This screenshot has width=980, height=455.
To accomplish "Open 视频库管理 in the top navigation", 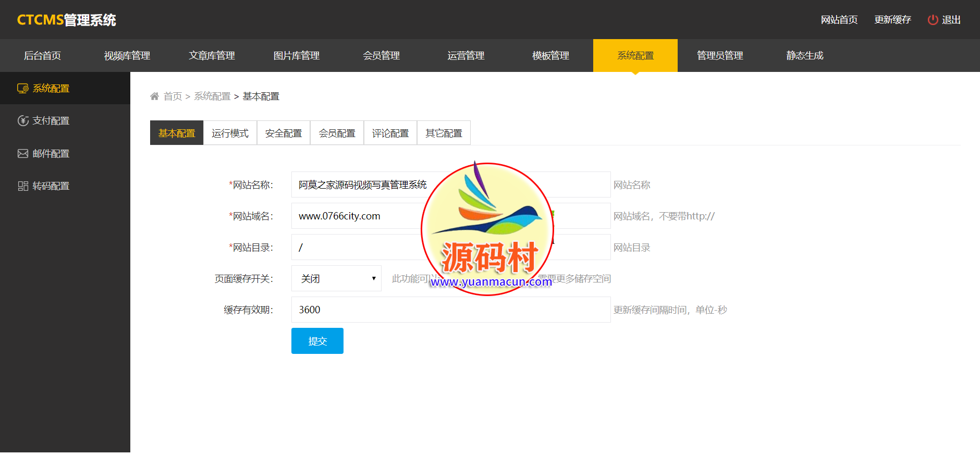I will tap(127, 56).
